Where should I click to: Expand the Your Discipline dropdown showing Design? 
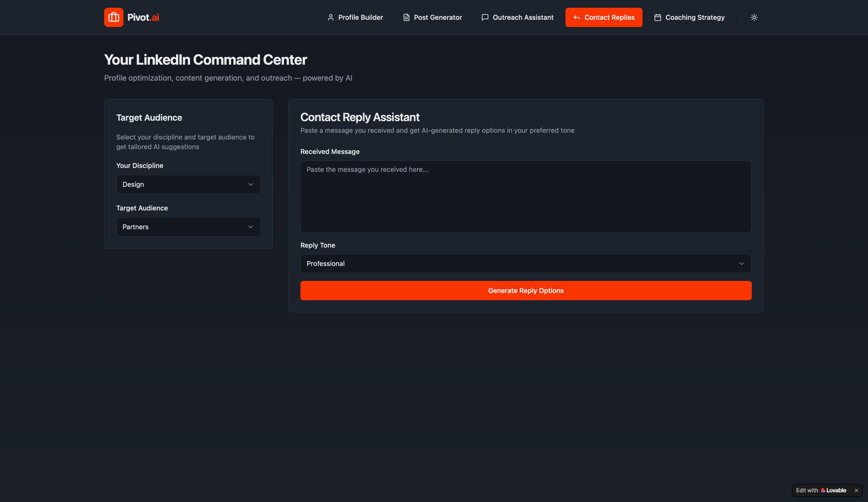coord(189,184)
